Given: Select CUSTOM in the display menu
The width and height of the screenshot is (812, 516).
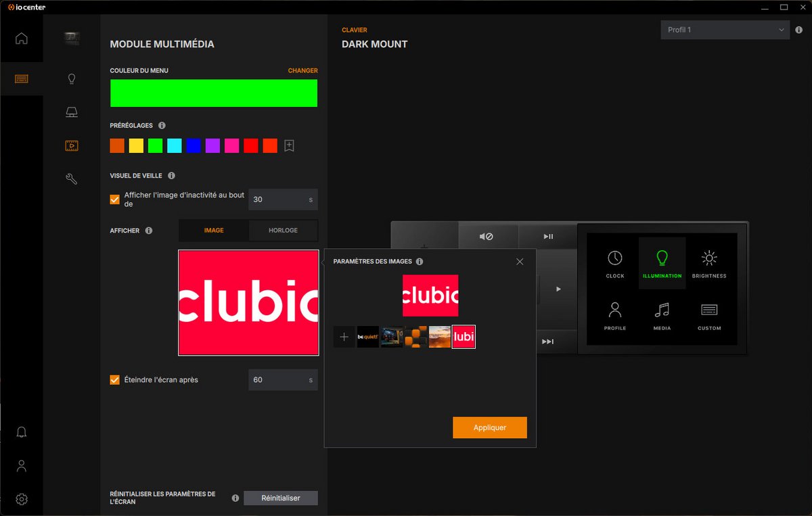Looking at the screenshot, I should 709,316.
